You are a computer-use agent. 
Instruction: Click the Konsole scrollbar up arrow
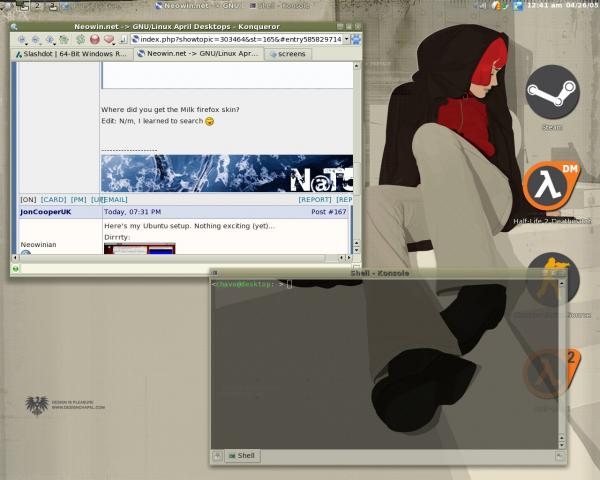[562, 284]
